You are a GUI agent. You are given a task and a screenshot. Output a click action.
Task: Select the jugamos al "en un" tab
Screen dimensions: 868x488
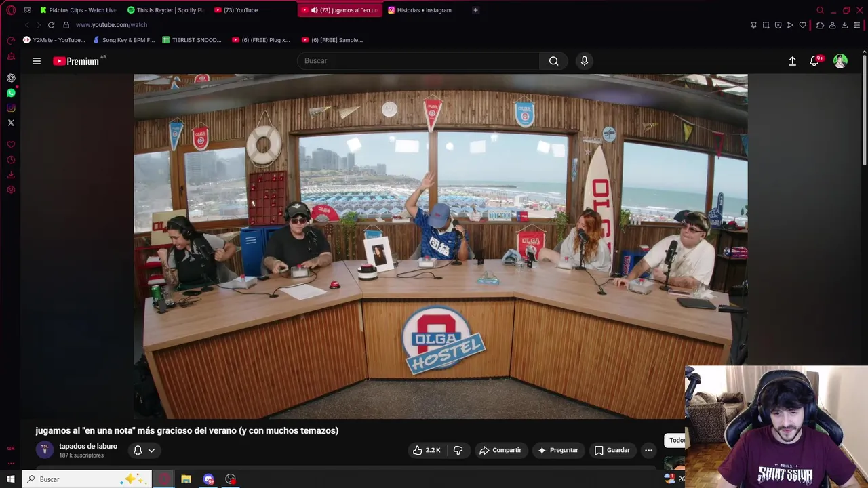340,10
